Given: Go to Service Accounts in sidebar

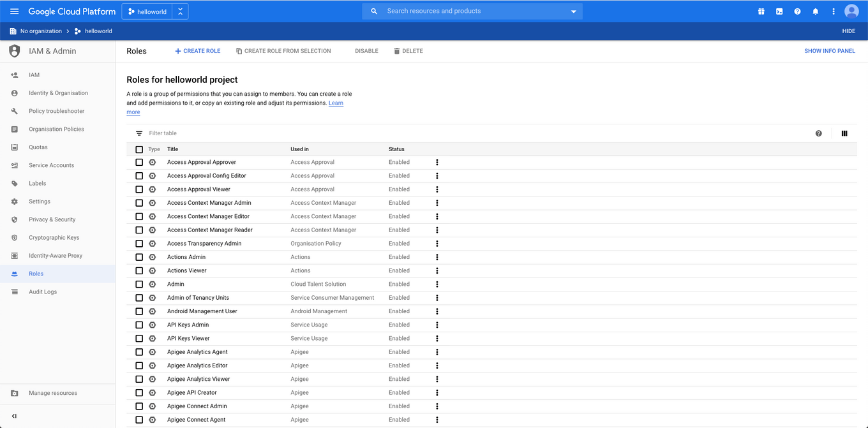Looking at the screenshot, I should (x=51, y=165).
